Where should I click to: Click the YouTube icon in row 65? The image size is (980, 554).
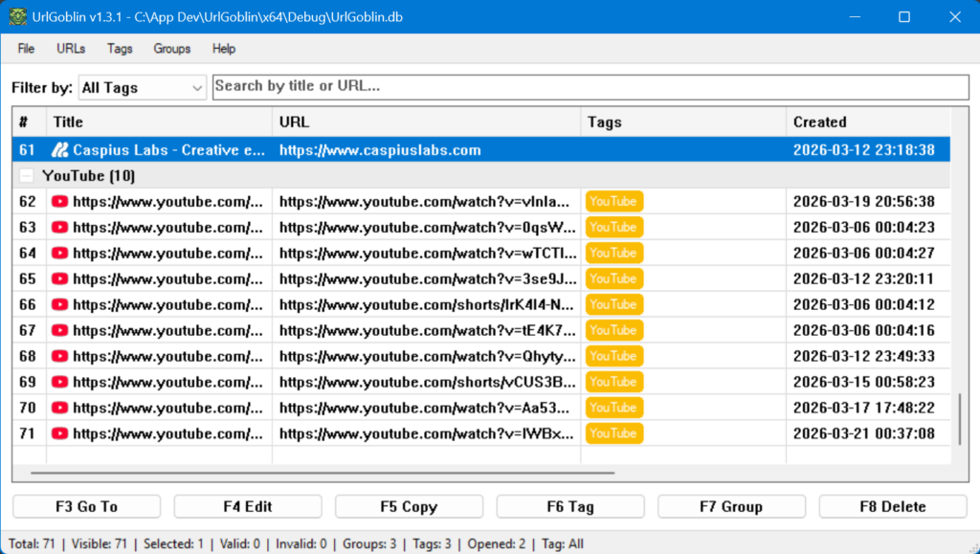click(x=60, y=279)
